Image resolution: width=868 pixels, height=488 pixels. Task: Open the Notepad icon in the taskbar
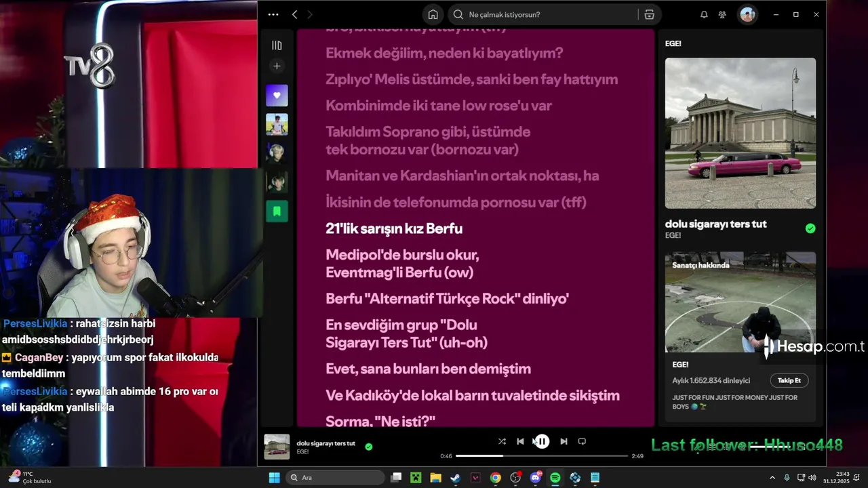coord(595,478)
